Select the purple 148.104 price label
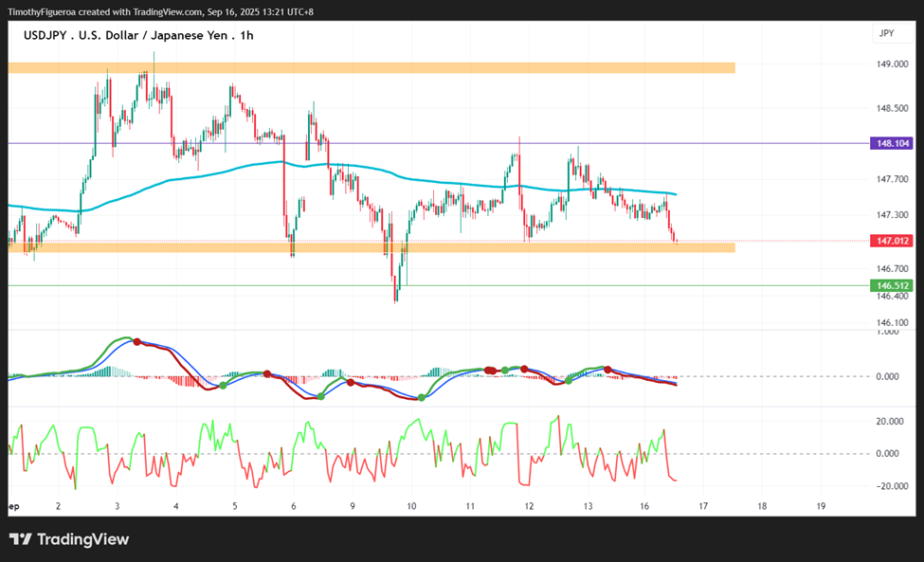Screen dimensions: 924x562 click(x=892, y=143)
